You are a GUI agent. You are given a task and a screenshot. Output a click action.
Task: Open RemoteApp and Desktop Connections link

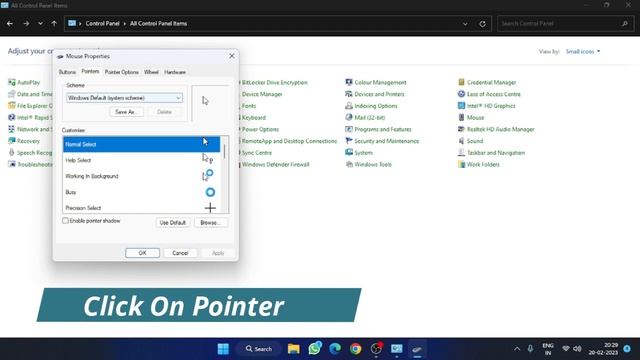[289, 141]
